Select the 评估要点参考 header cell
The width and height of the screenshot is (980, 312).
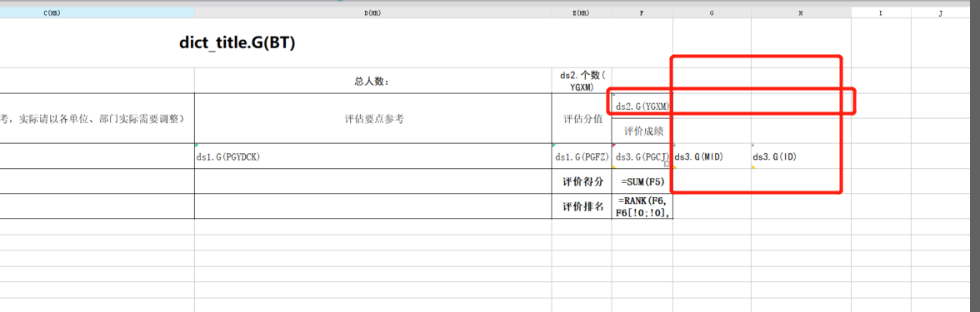tap(373, 118)
